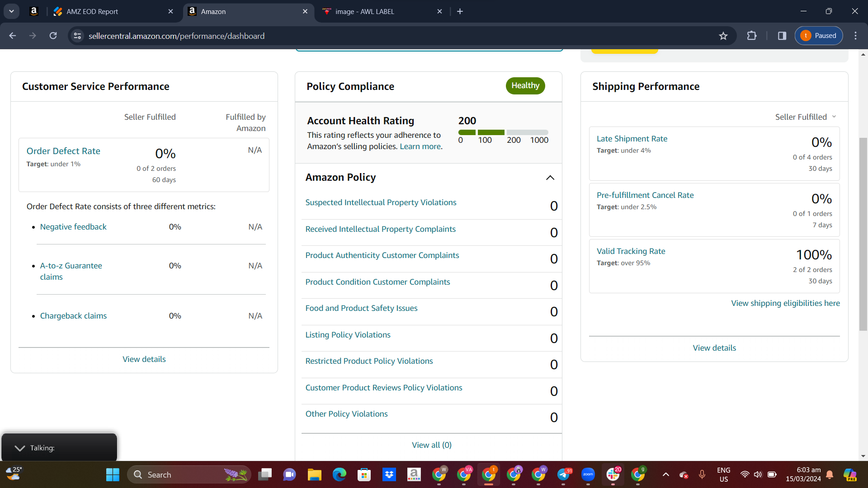Open the browser extensions puzzle icon
Screen dimensions: 868x488
click(x=752, y=36)
